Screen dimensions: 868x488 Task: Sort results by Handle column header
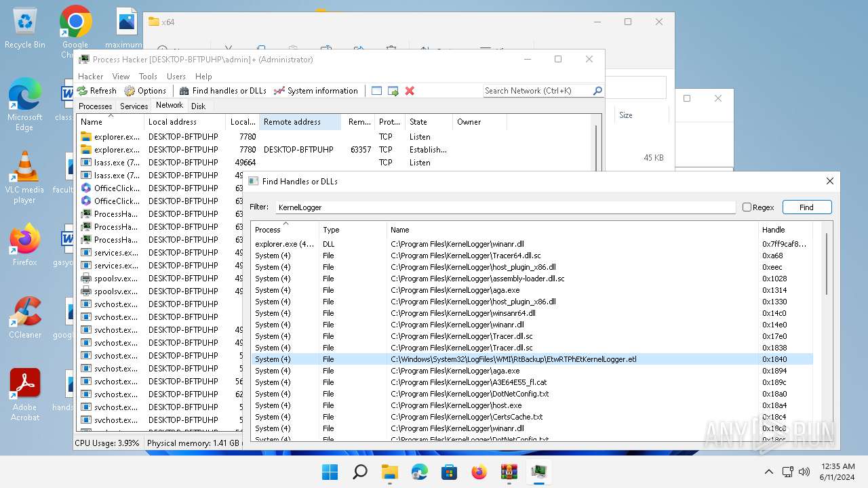tap(785, 230)
